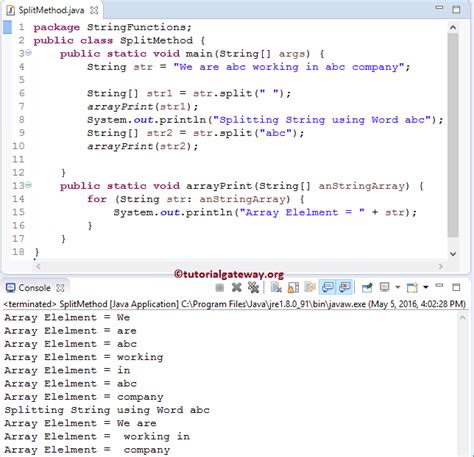
Task: Toggle show console when standard error changes
Action: tap(345, 287)
